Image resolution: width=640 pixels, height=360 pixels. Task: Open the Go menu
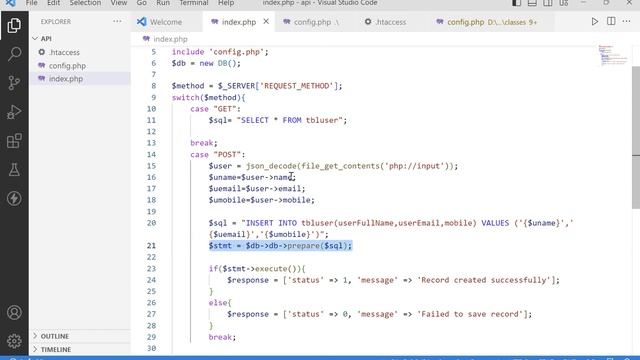[x=141, y=3]
